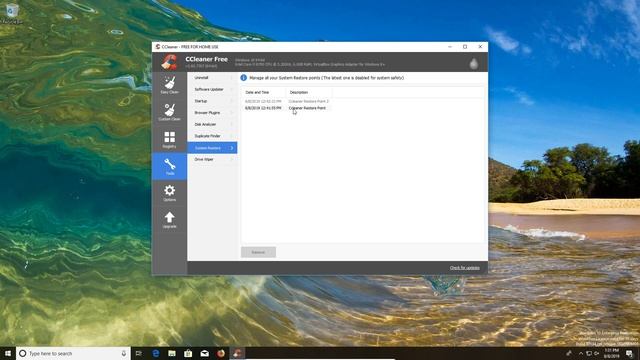Open the Registry cleaner section
Image resolution: width=640 pixels, height=360 pixels.
pyautogui.click(x=169, y=139)
